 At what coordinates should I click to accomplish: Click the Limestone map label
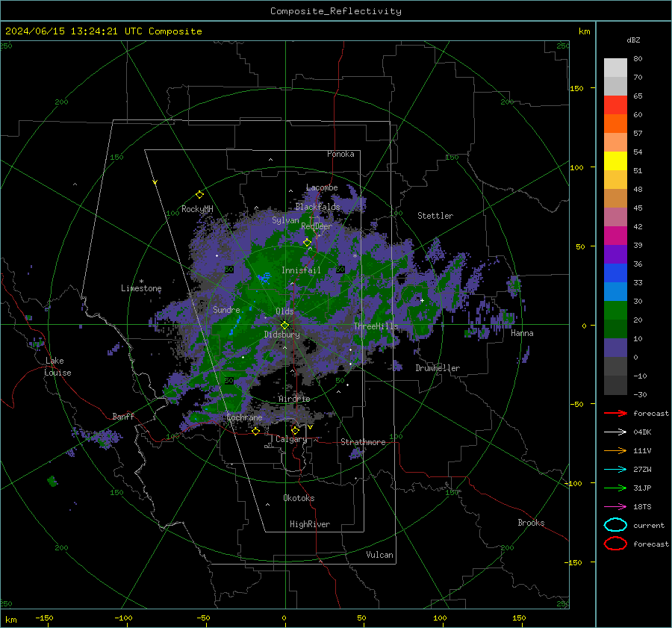click(141, 288)
